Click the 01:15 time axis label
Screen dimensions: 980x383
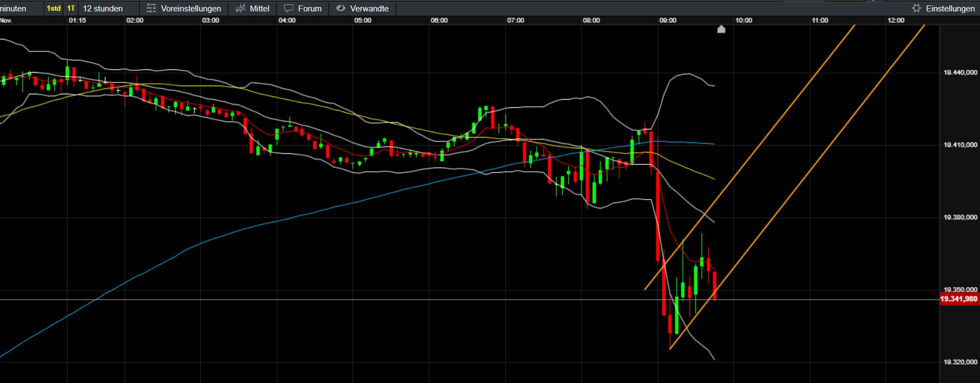click(77, 21)
